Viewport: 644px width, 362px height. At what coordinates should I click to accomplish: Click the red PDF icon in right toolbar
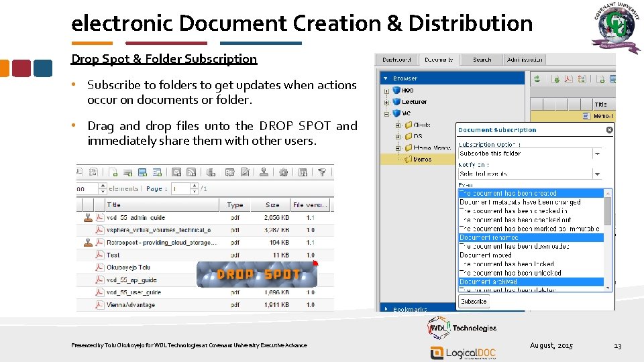[569, 79]
